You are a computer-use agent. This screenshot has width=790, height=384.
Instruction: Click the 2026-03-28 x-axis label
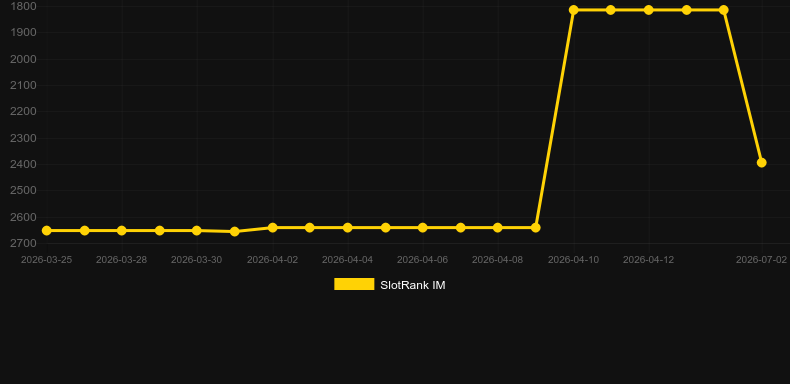pos(121,260)
